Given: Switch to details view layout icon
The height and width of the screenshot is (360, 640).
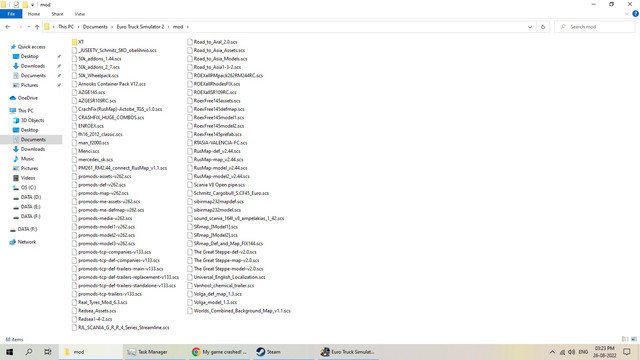Looking at the screenshot, I should (x=625, y=339).
